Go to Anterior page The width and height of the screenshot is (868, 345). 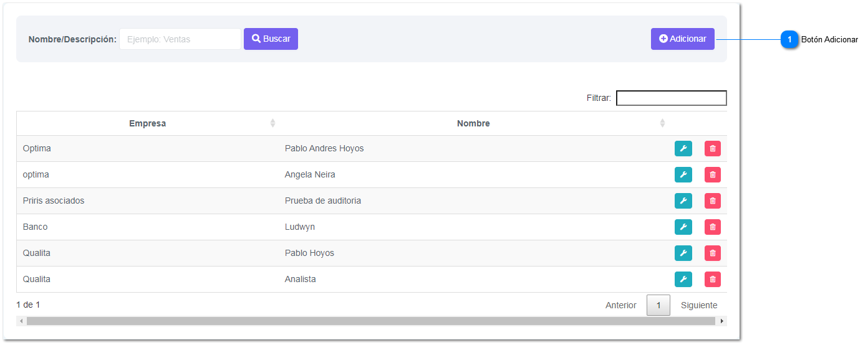click(x=621, y=305)
